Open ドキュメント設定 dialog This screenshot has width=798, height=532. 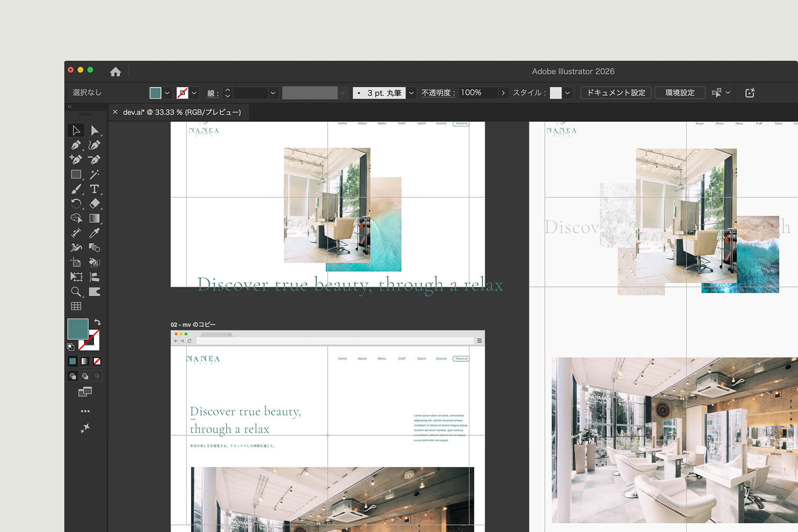pos(616,93)
